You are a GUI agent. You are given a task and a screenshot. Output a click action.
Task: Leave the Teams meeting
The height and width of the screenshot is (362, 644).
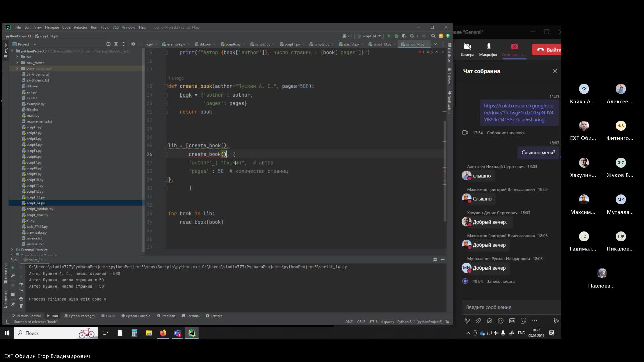(x=547, y=50)
